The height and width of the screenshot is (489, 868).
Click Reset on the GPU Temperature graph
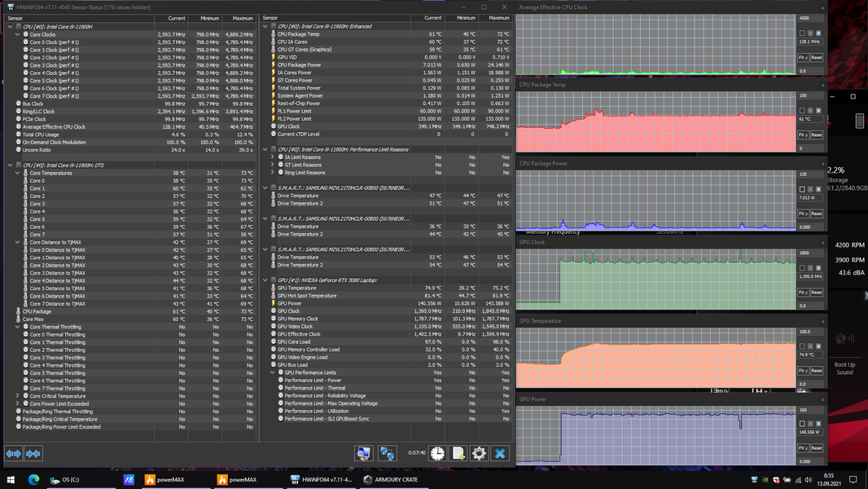[817, 371]
